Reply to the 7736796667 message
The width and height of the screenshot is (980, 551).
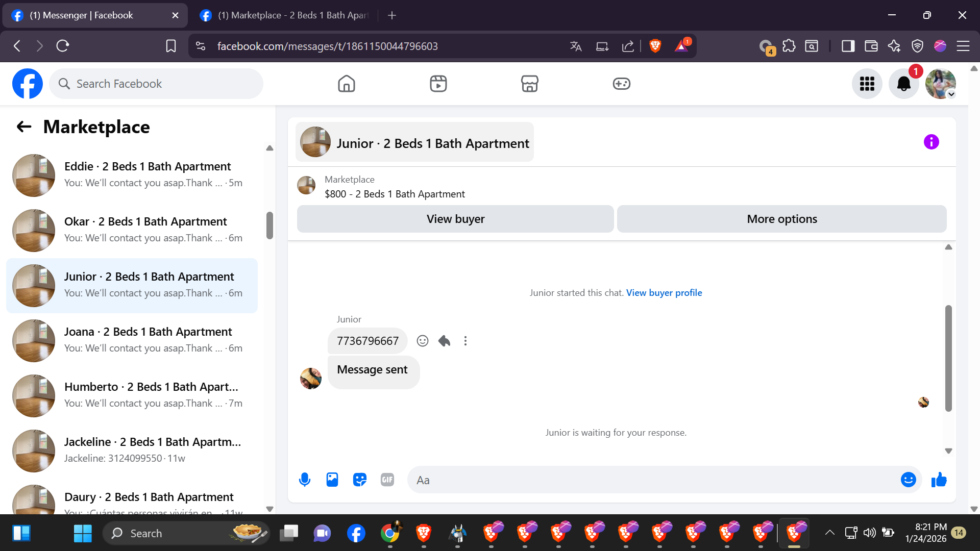pos(444,341)
